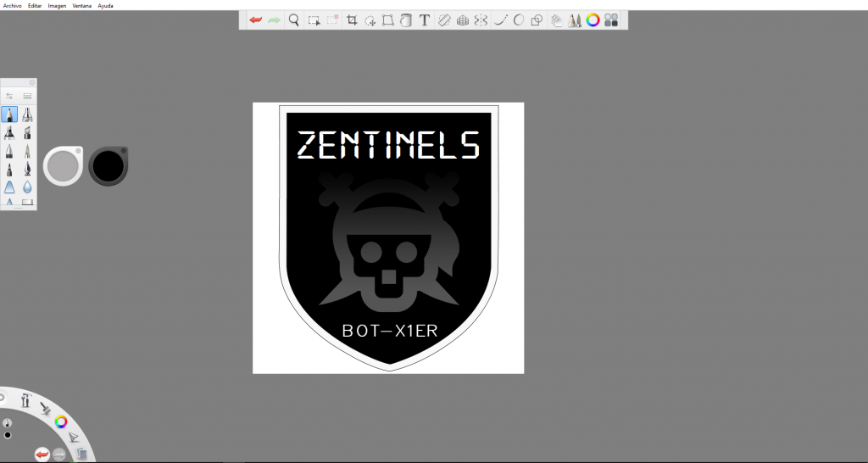Screen dimensions: 868x463
Task: Select the pencil brush in brush palette
Action: coord(9,114)
